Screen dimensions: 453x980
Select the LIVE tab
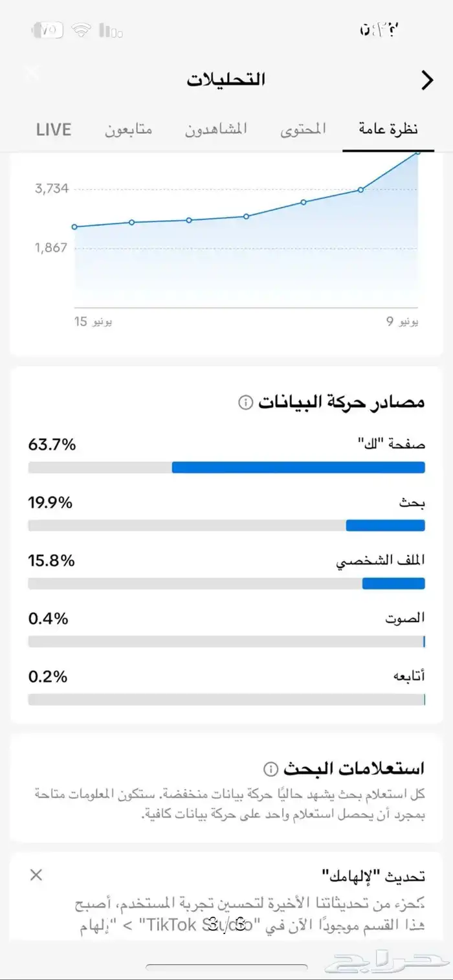54,129
